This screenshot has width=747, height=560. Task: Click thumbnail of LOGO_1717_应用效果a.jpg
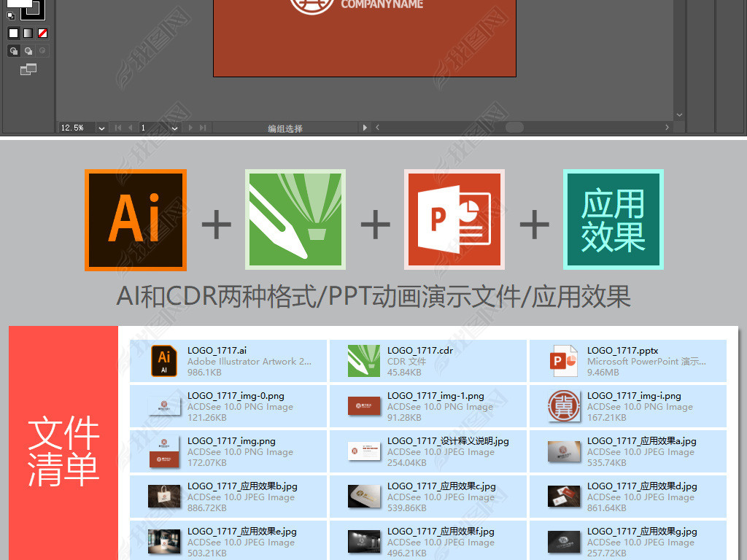point(564,451)
